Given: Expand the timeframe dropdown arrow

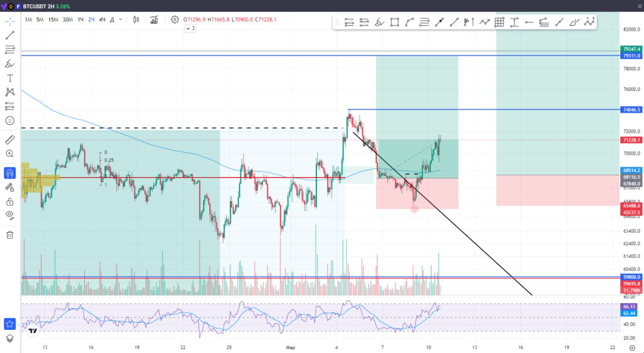Looking at the screenshot, I should click(121, 20).
